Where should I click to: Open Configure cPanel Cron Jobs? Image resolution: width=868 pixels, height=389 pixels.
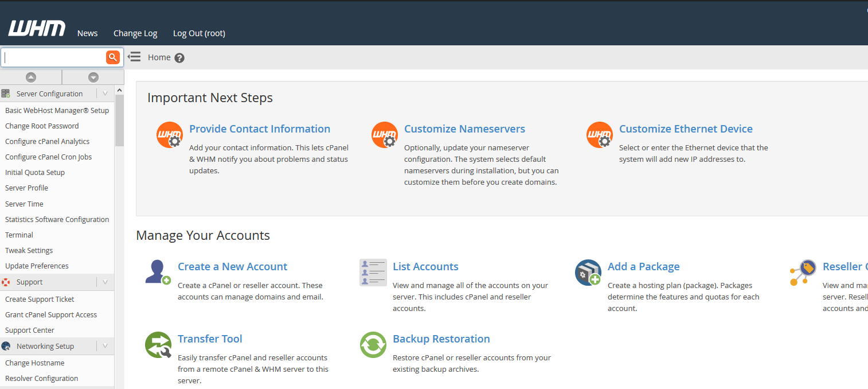click(48, 157)
